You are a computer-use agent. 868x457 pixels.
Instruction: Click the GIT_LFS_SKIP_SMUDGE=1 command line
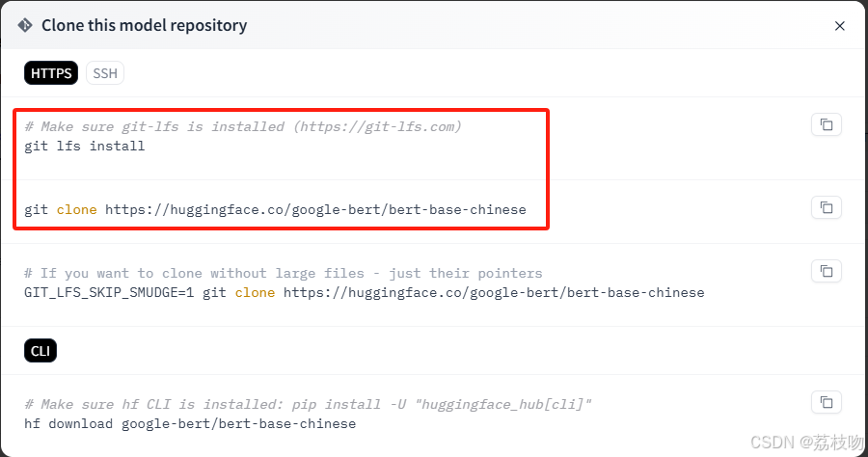(x=365, y=293)
